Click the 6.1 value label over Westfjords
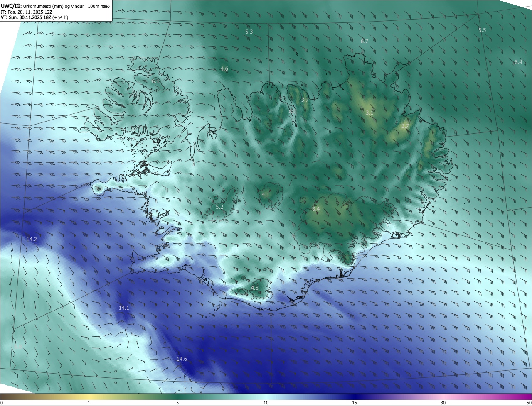The height and width of the screenshot is (406, 532). (x=156, y=81)
